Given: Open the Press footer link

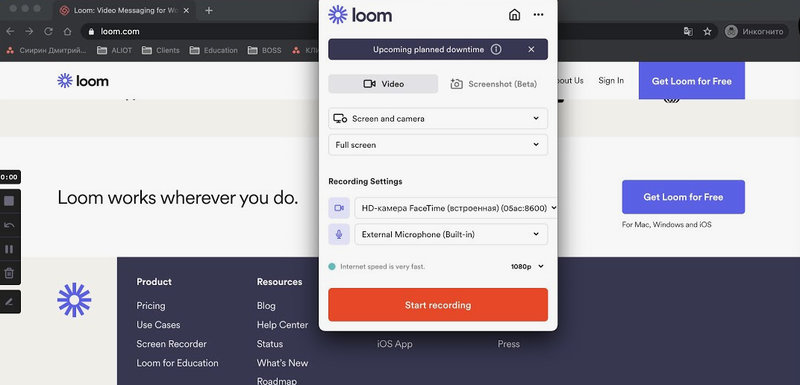Looking at the screenshot, I should click(x=509, y=344).
